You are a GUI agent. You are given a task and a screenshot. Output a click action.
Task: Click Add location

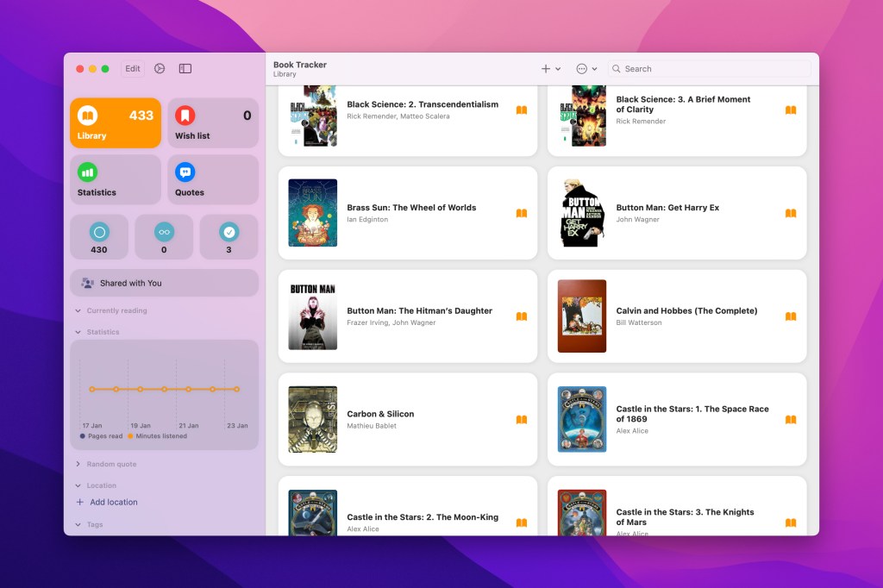pyautogui.click(x=114, y=502)
